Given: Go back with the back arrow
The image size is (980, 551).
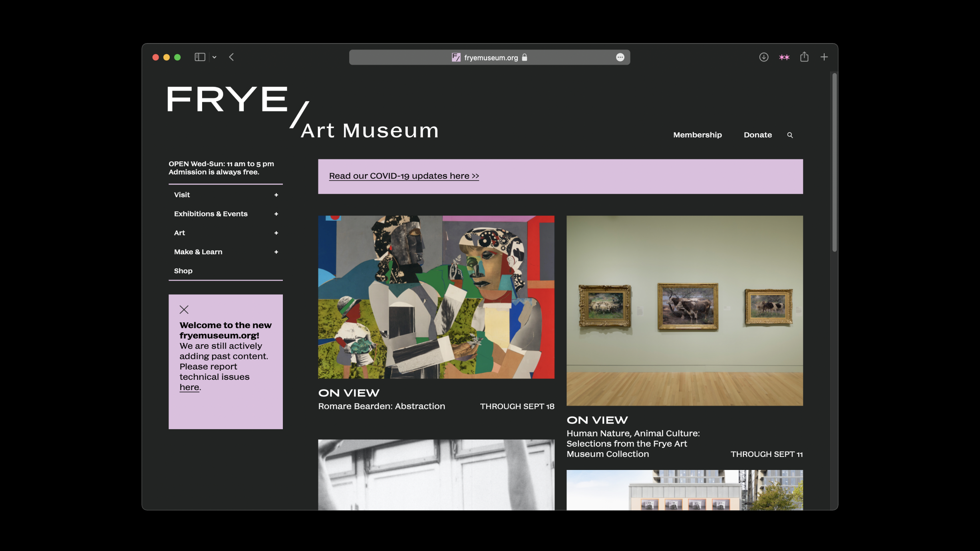Looking at the screenshot, I should (x=231, y=57).
